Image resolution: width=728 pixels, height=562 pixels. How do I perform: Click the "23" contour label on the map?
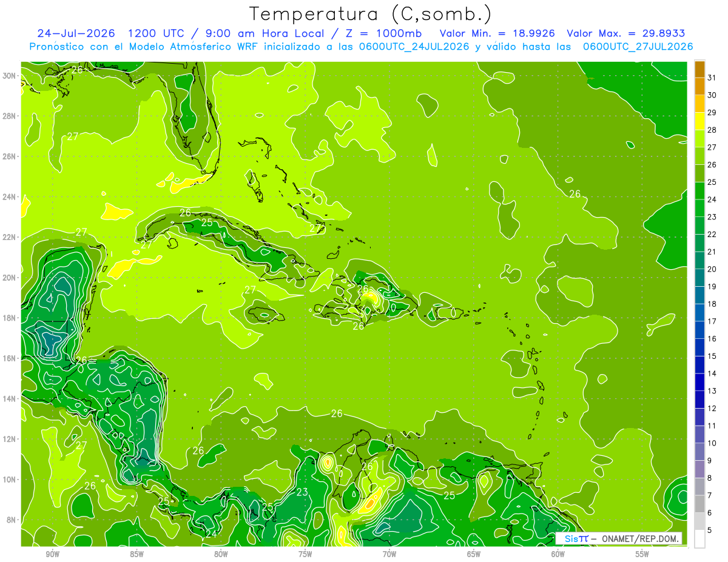302,492
